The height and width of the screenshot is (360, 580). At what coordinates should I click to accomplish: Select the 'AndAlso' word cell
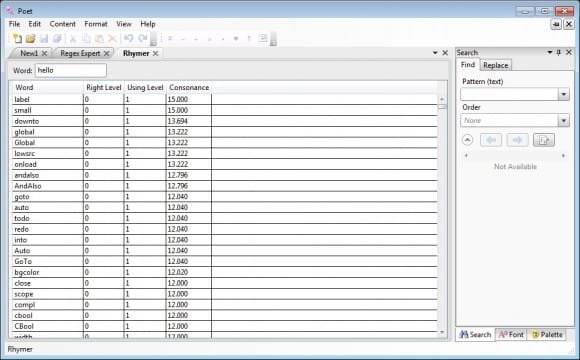tap(47, 186)
